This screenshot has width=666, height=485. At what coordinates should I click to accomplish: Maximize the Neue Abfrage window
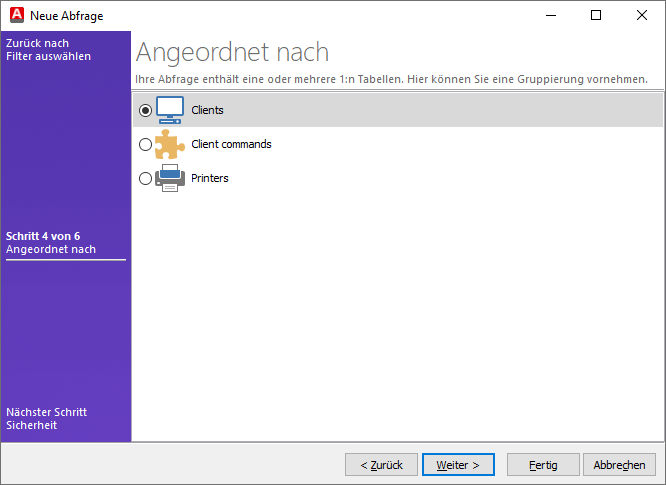click(x=596, y=15)
